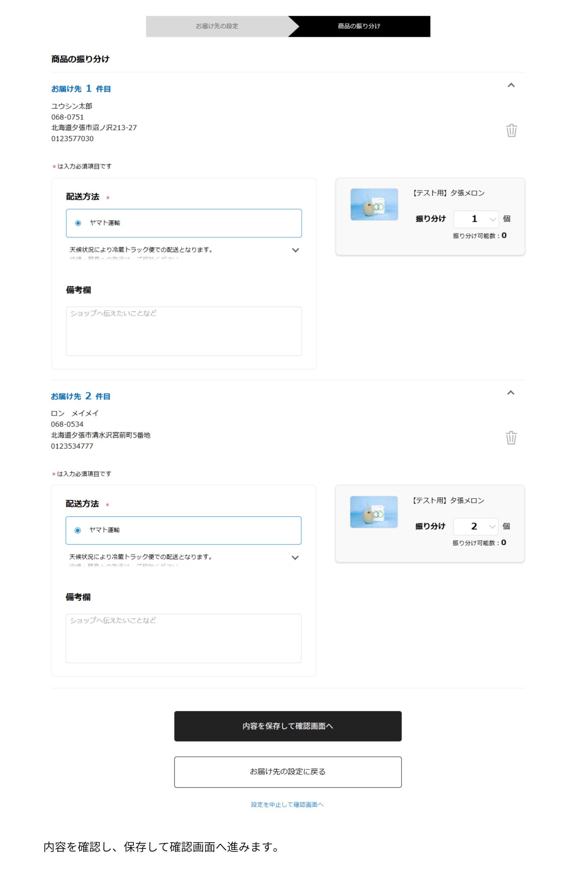This screenshot has height=872, width=588.
Task: Expand shipping notes under first destination
Action: pos(295,250)
